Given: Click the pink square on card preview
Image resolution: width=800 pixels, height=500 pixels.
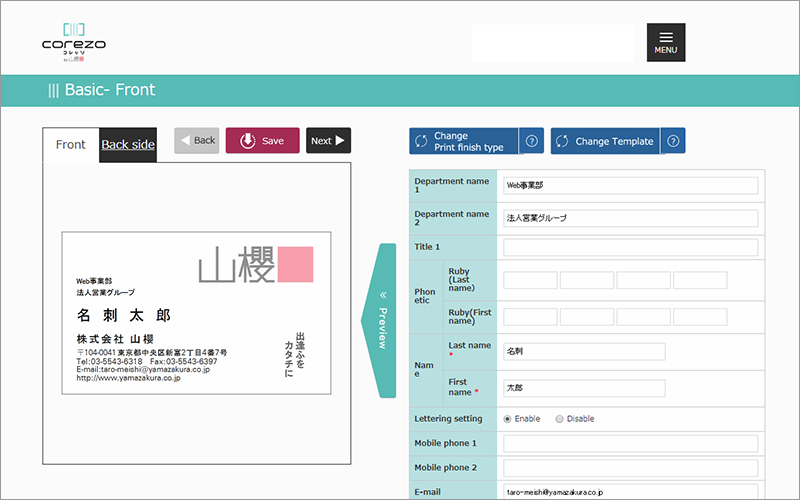Looking at the screenshot, I should point(295,264).
